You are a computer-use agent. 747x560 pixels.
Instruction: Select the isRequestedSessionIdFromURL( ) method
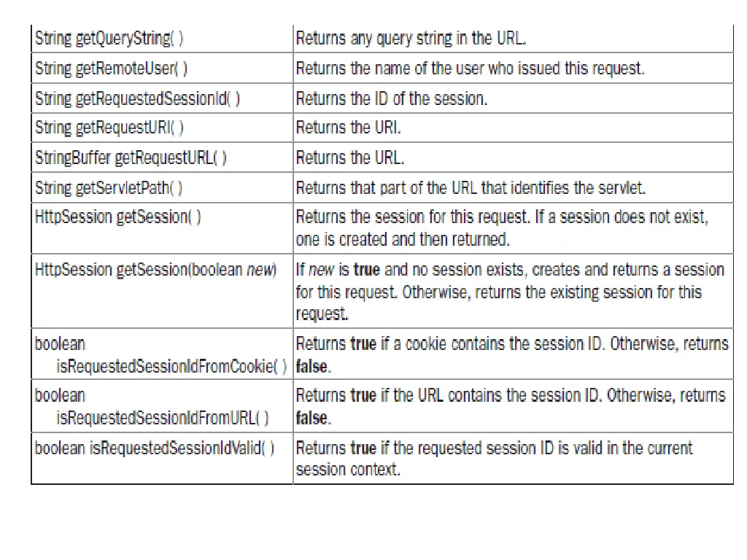point(163,418)
